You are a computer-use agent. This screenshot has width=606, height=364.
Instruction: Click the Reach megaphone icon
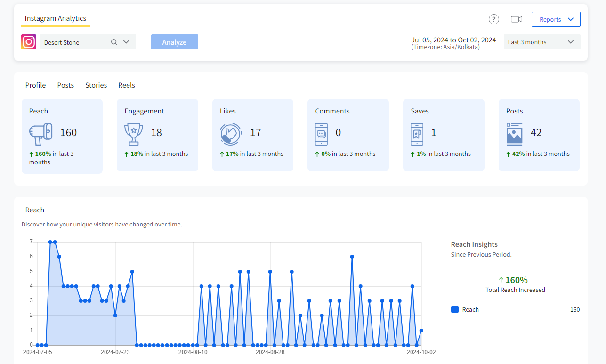[40, 134]
